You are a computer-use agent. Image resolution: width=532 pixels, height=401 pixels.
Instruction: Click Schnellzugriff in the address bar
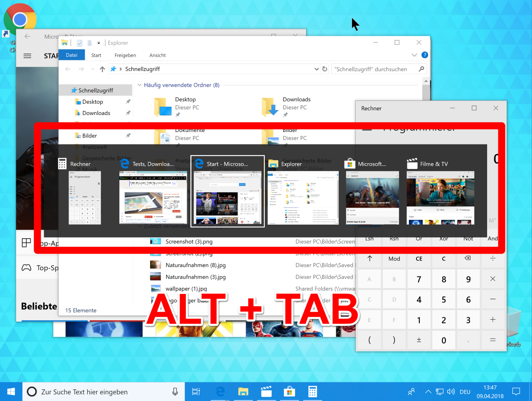tap(143, 69)
